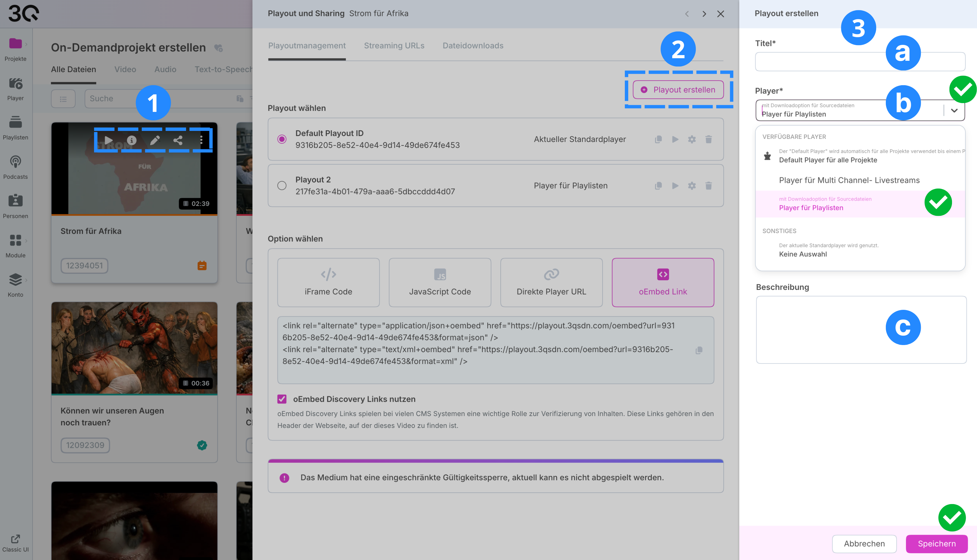Click the Classic UI external link icon
977x560 pixels.
(x=15, y=539)
